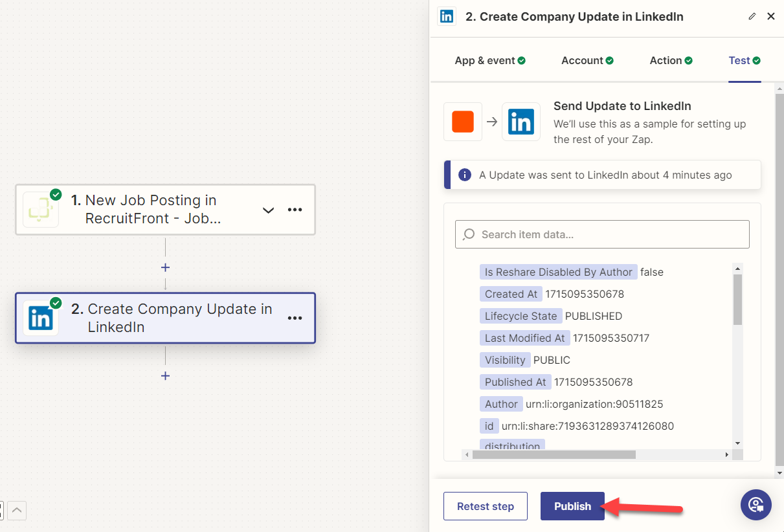The image size is (784, 532).
Task: Click 'Author' field label
Action: (x=501, y=404)
